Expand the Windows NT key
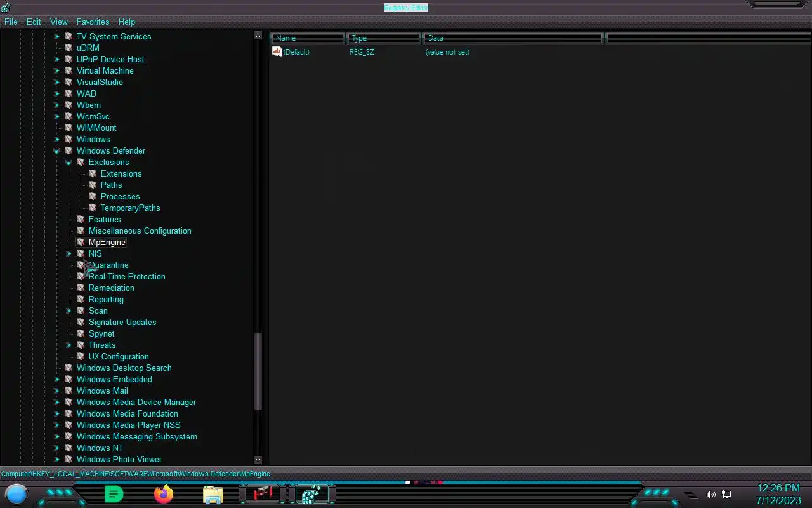812x508 pixels. click(x=56, y=448)
